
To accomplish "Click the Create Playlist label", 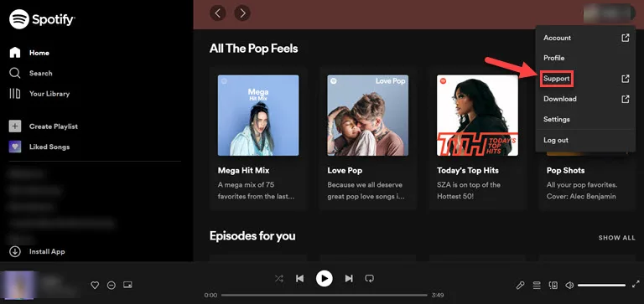I will coord(54,126).
